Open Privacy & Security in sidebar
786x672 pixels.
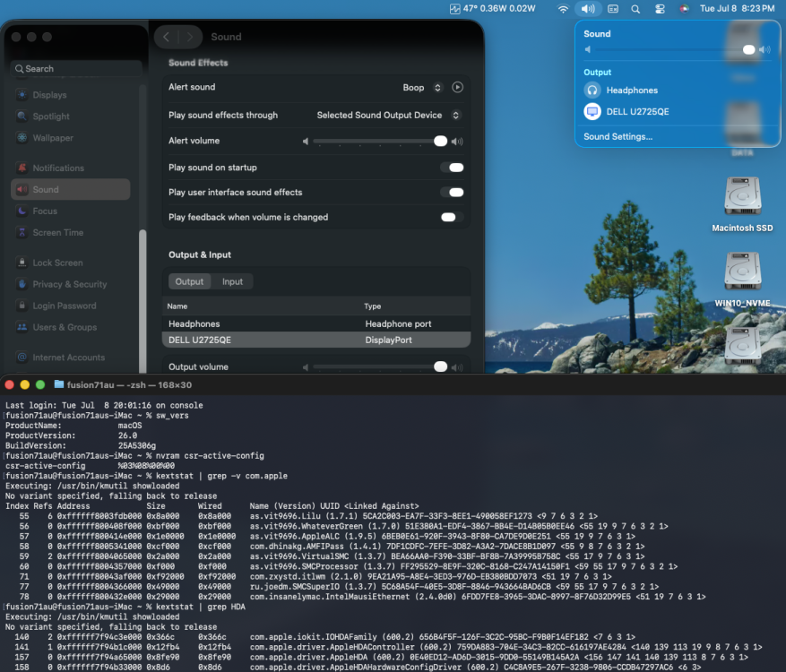click(x=69, y=284)
